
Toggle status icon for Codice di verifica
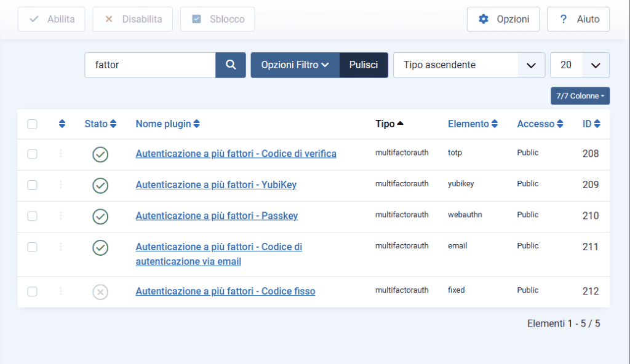100,154
